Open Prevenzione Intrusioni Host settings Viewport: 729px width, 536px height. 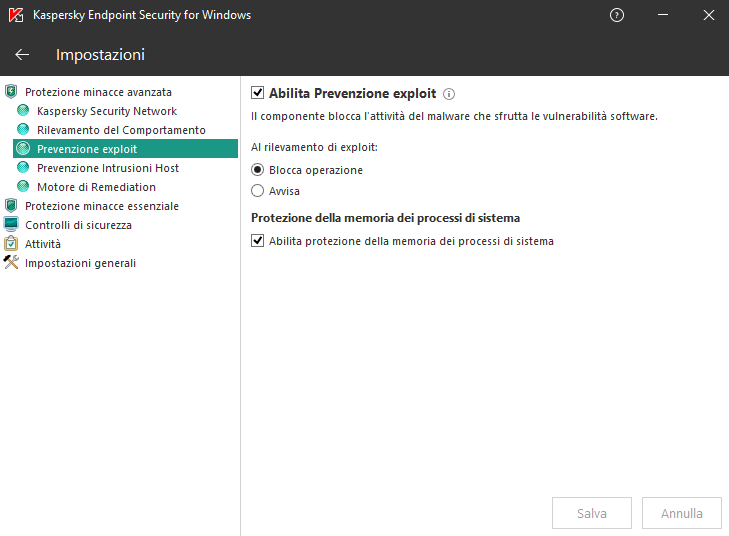tap(108, 168)
